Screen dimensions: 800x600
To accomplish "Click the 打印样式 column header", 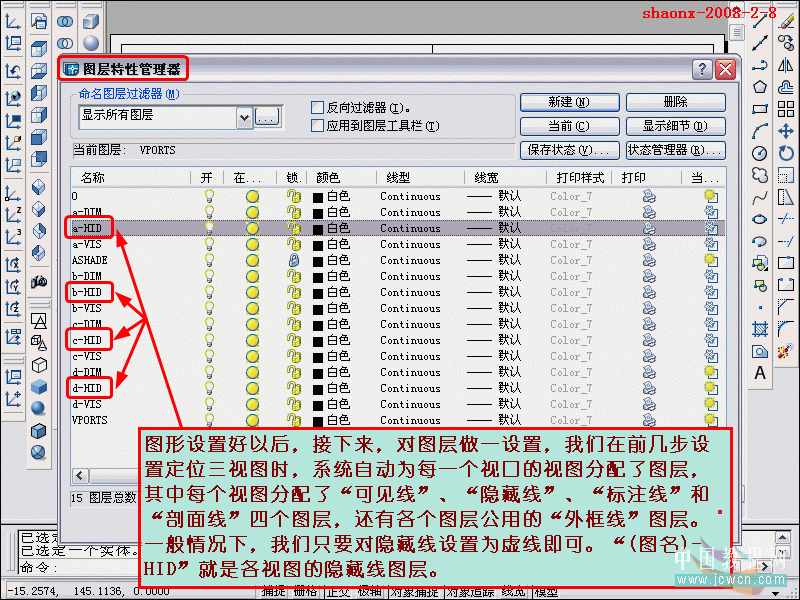I will pos(580,178).
